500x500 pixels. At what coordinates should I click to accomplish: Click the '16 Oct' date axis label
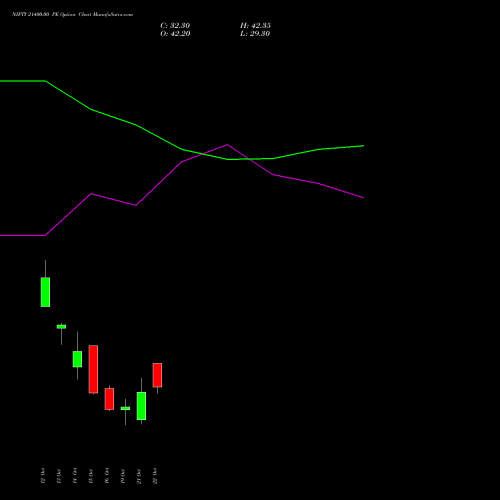107,476
